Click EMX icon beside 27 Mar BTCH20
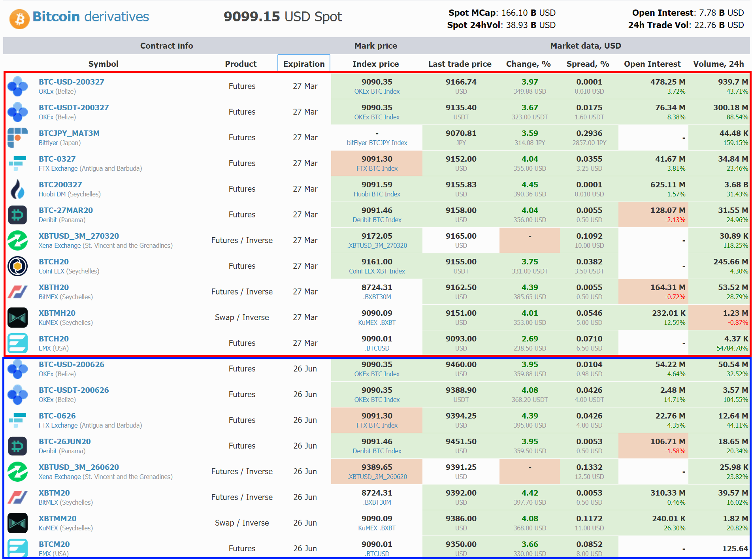 [x=17, y=343]
